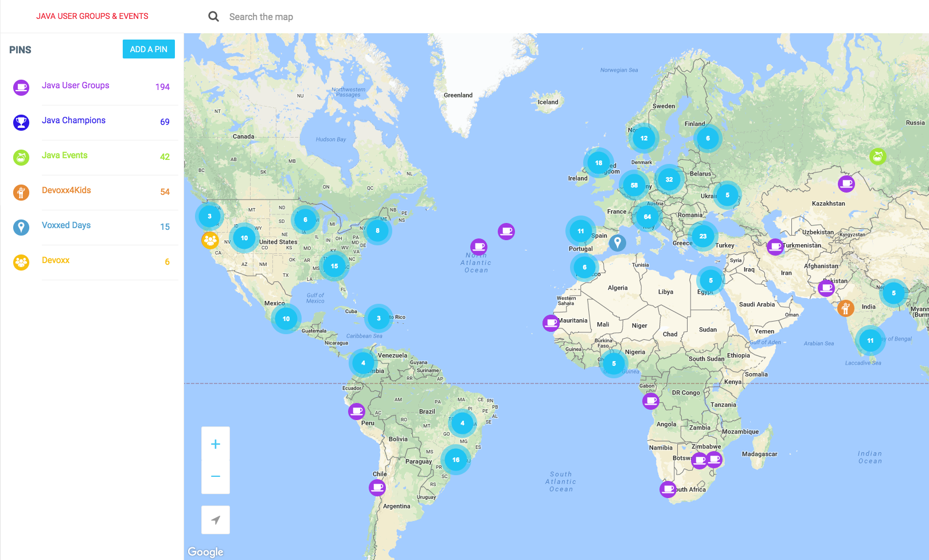Zoom in with the plus button
Image resolution: width=929 pixels, height=560 pixels.
[216, 444]
